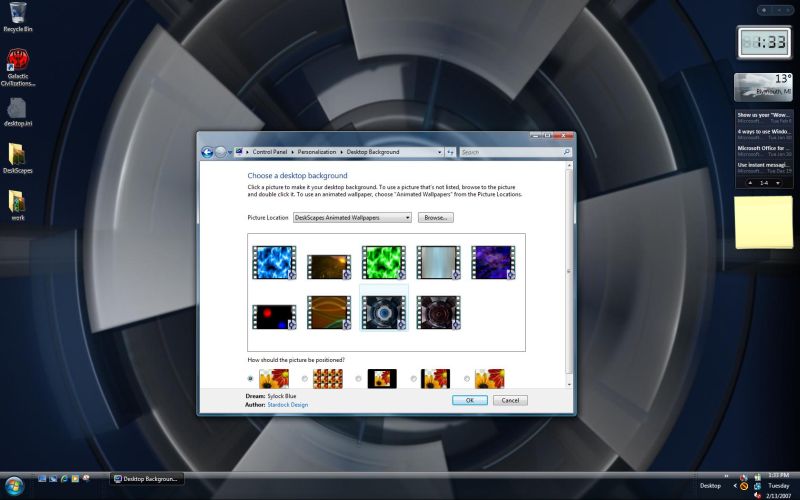
Task: Click the dialog vertical scrollbar up arrow
Action: [569, 165]
